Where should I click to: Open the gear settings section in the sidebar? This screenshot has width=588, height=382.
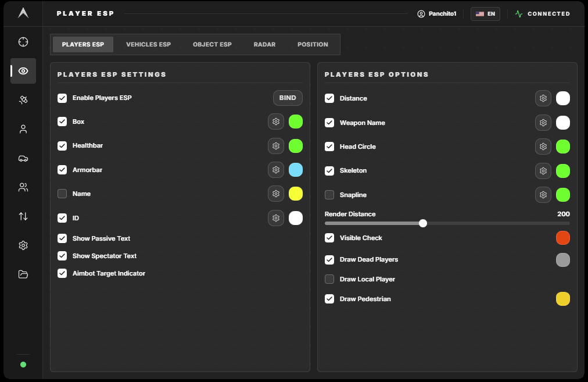[x=23, y=245]
